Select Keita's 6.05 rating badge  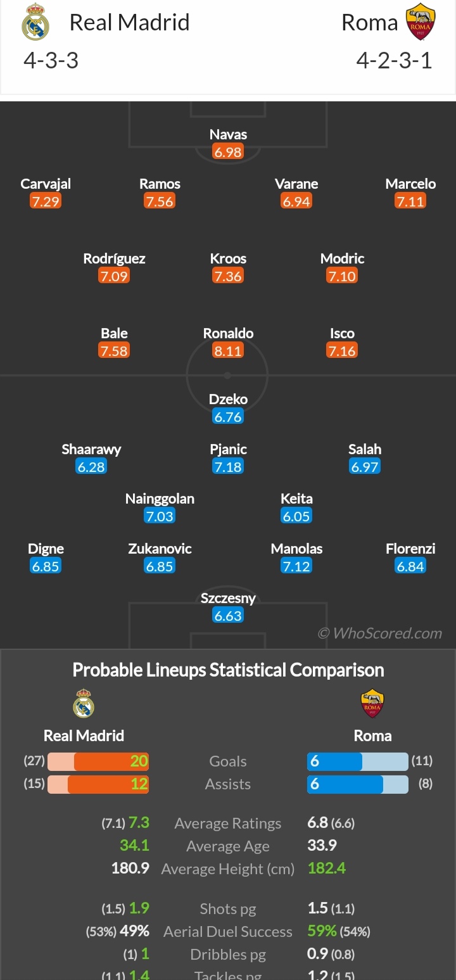tap(296, 516)
